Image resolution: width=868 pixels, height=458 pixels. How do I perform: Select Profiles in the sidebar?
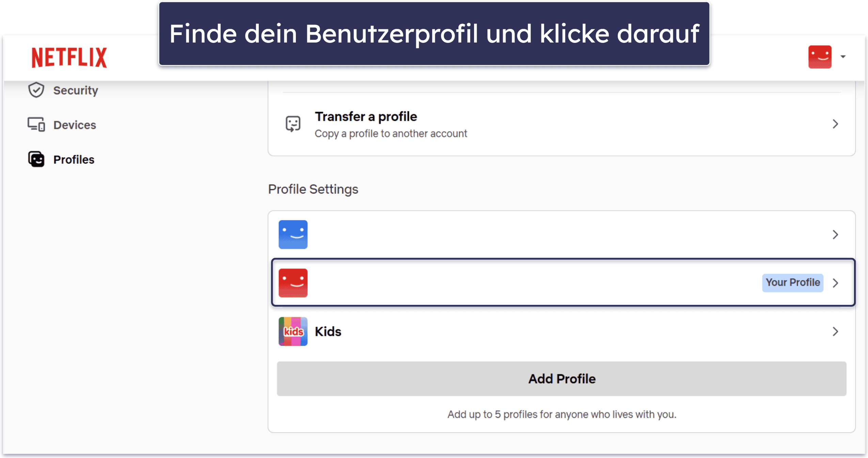[74, 160]
